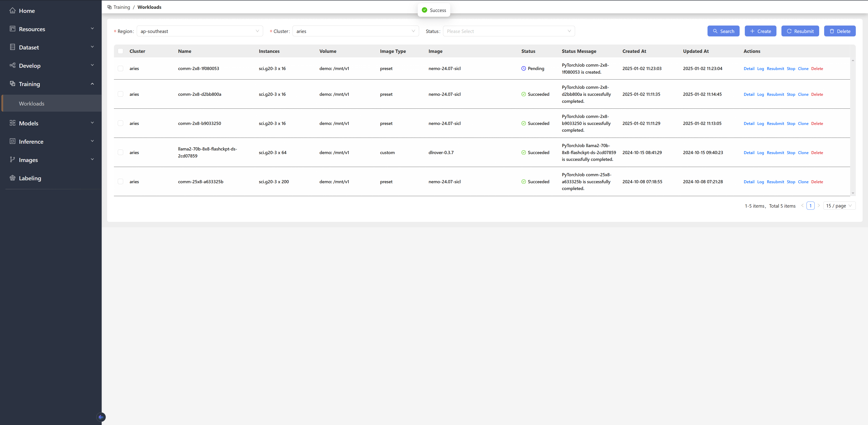Click the Succeeded check icon for llama2-70b row
The image size is (868, 425).
pyautogui.click(x=524, y=153)
